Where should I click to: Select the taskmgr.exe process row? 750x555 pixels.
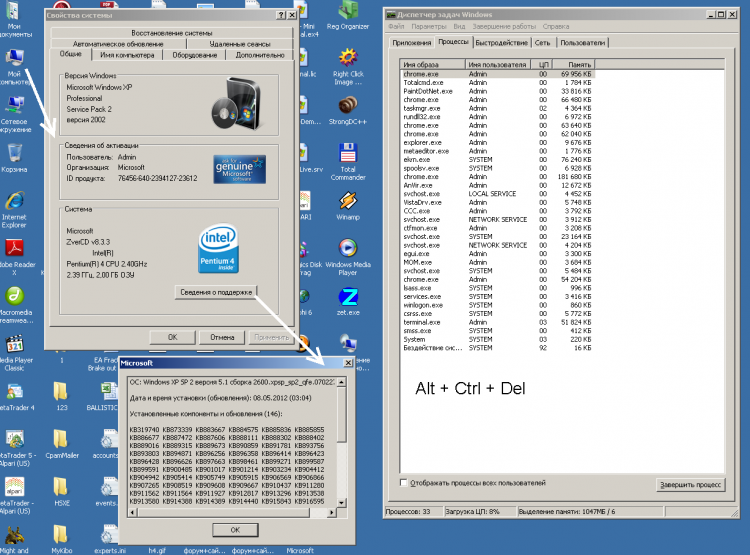(497, 108)
